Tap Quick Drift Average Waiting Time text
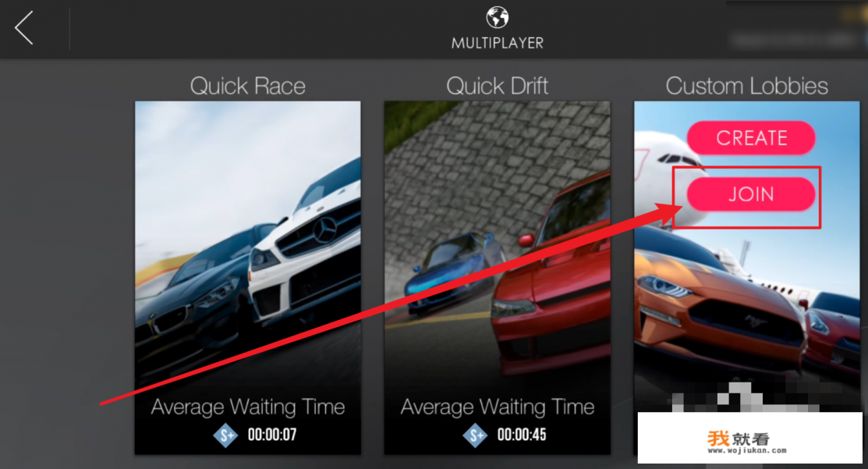 (x=497, y=407)
